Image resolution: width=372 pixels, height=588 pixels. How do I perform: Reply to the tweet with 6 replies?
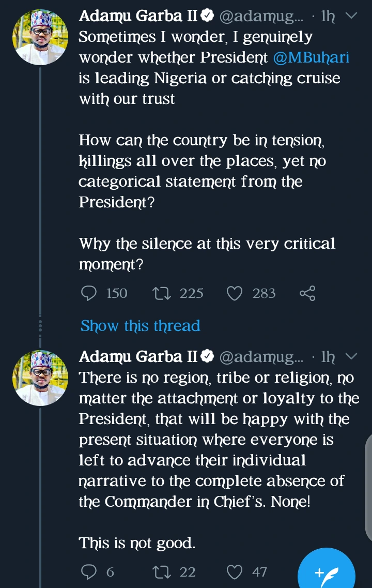click(89, 571)
